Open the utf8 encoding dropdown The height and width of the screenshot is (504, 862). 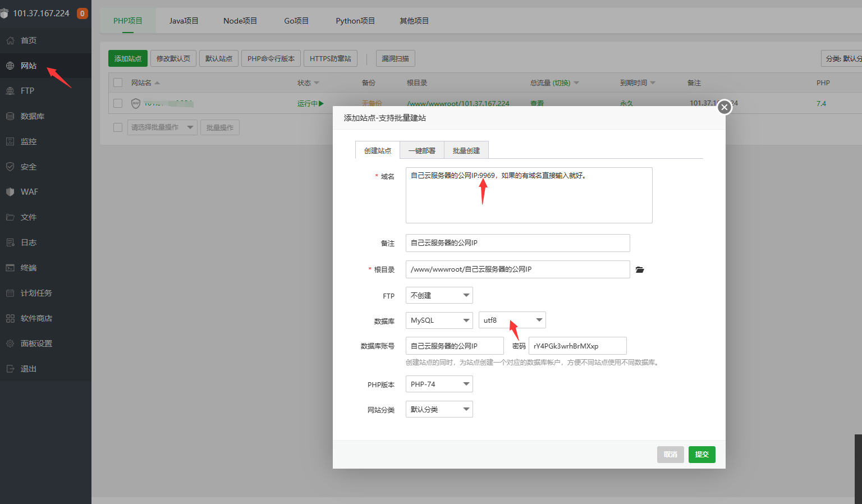point(512,320)
